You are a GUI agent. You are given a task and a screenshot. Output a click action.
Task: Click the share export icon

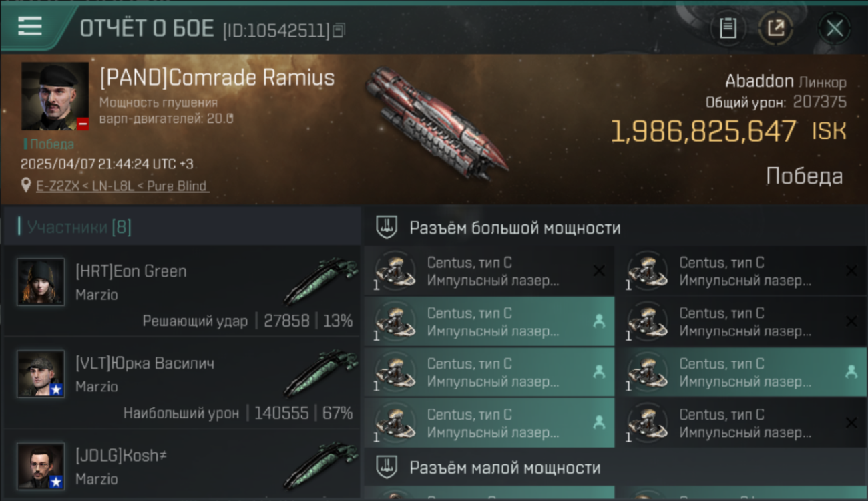(x=776, y=28)
